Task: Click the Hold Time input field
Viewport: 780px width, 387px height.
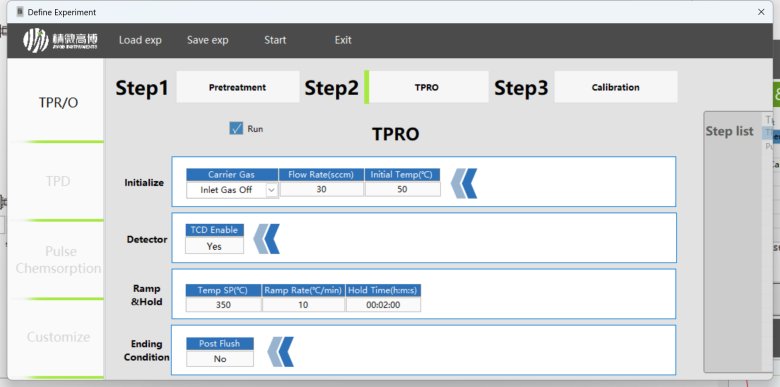Action: (383, 304)
